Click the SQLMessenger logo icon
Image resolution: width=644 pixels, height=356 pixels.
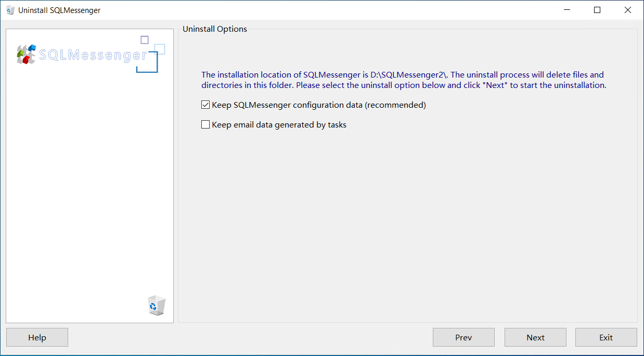tap(26, 54)
